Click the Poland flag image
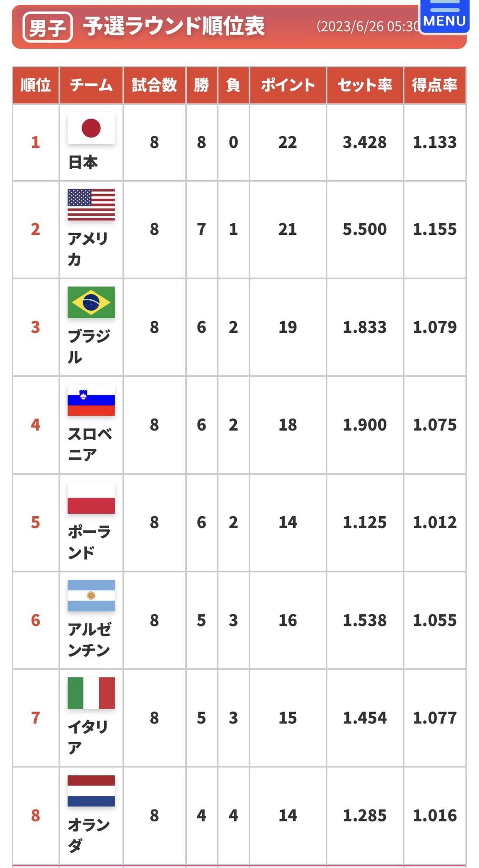 coord(91,498)
